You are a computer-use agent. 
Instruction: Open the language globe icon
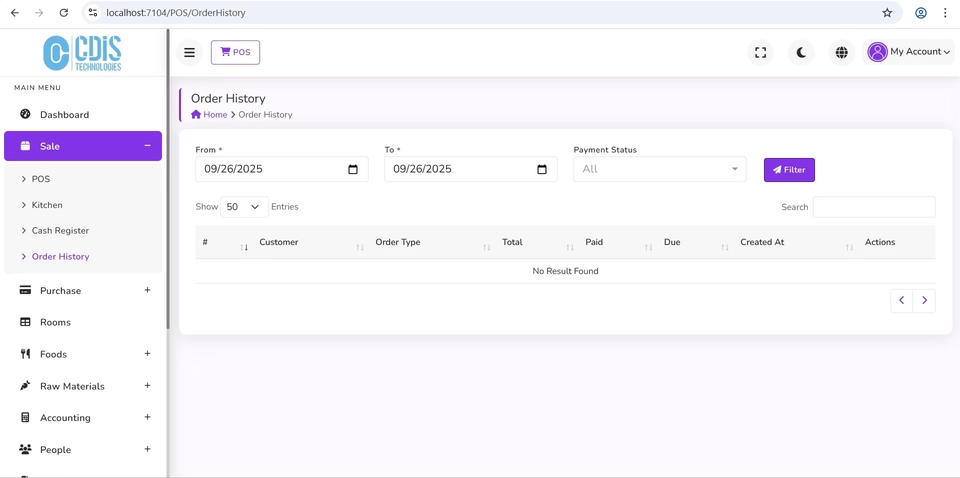pos(841,53)
